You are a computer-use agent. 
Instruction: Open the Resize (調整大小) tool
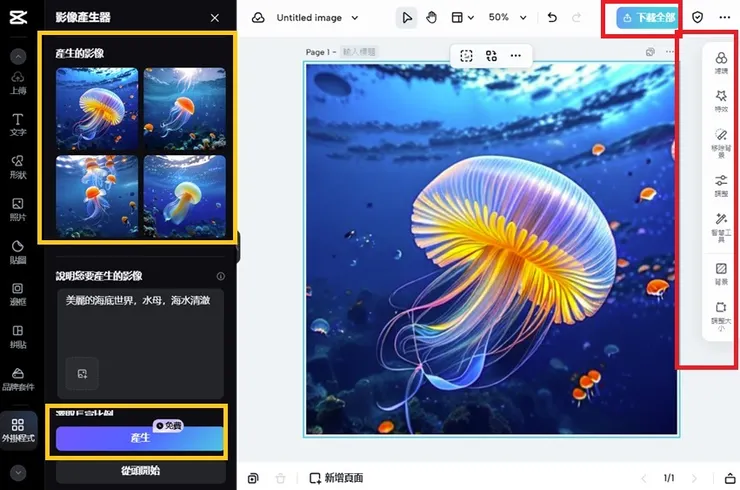click(x=721, y=316)
